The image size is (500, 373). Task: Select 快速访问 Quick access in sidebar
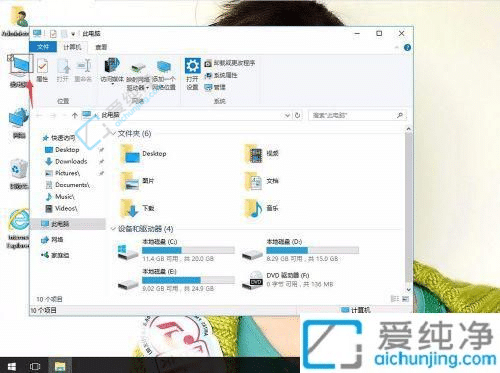coord(59,138)
